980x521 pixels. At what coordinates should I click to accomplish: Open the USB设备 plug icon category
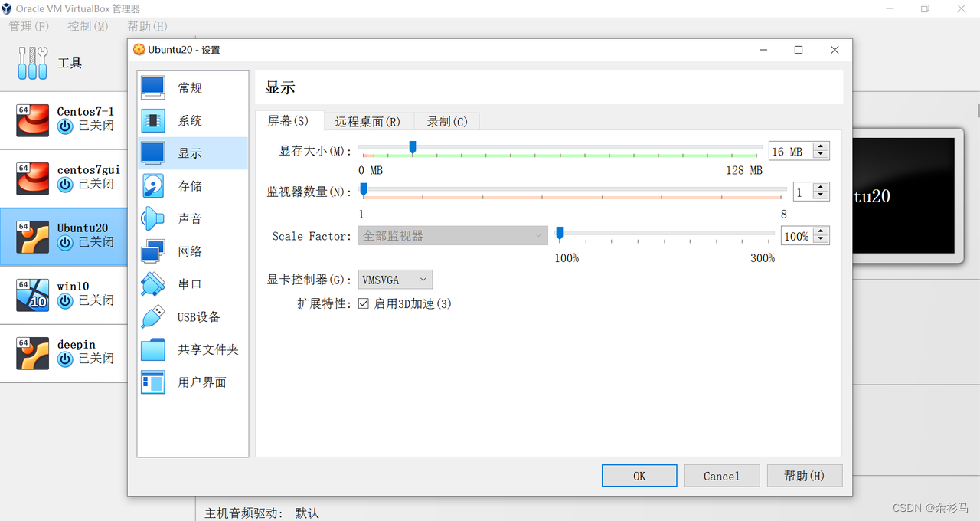click(x=153, y=316)
